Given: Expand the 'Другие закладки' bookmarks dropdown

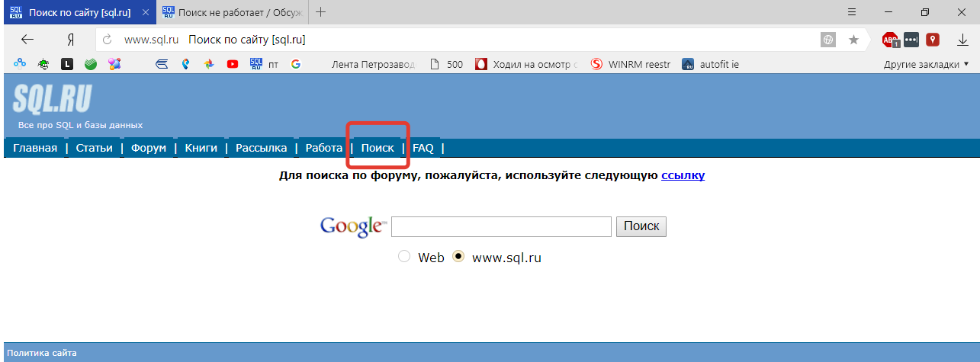Looking at the screenshot, I should point(926,65).
